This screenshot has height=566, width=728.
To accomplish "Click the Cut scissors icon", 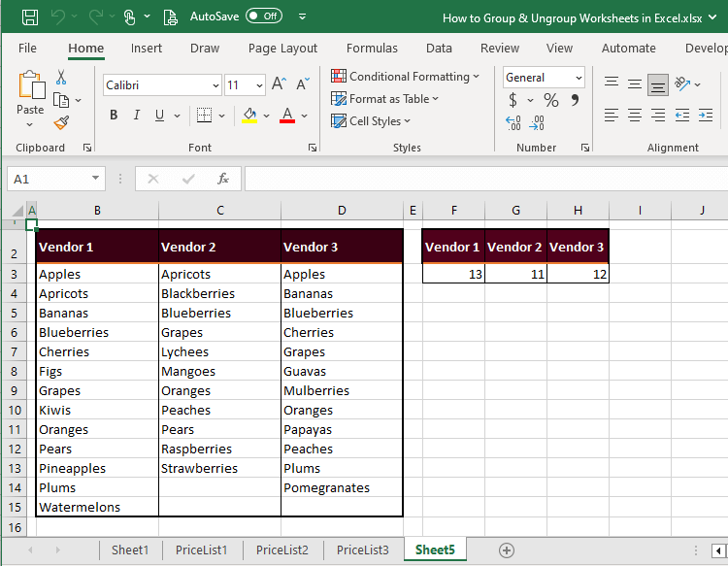I will pyautogui.click(x=61, y=78).
